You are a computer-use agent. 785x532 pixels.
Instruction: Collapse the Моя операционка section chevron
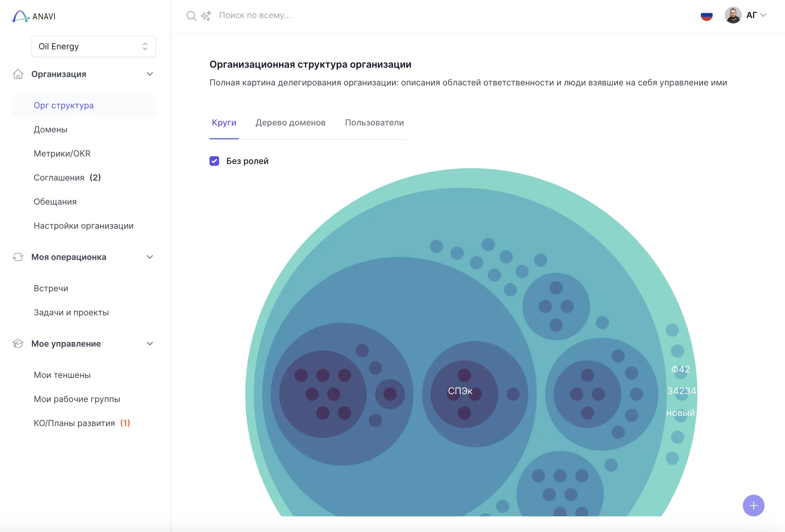pyautogui.click(x=150, y=257)
